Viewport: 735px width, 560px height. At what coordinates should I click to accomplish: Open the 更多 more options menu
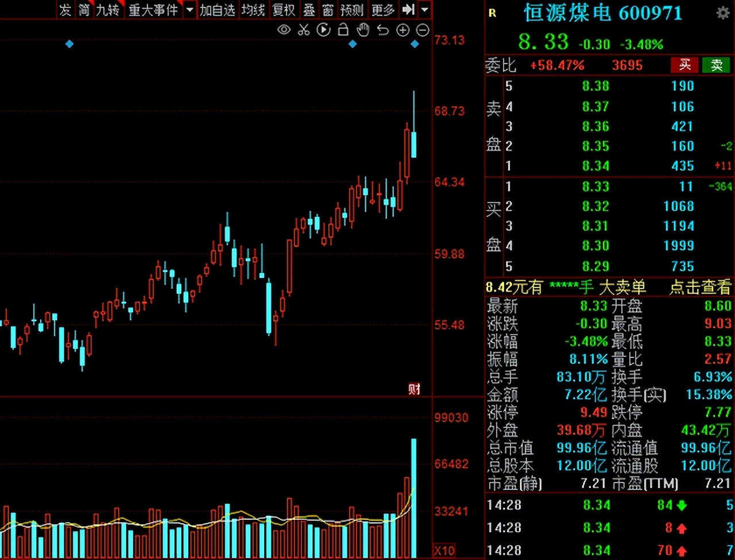pyautogui.click(x=382, y=10)
